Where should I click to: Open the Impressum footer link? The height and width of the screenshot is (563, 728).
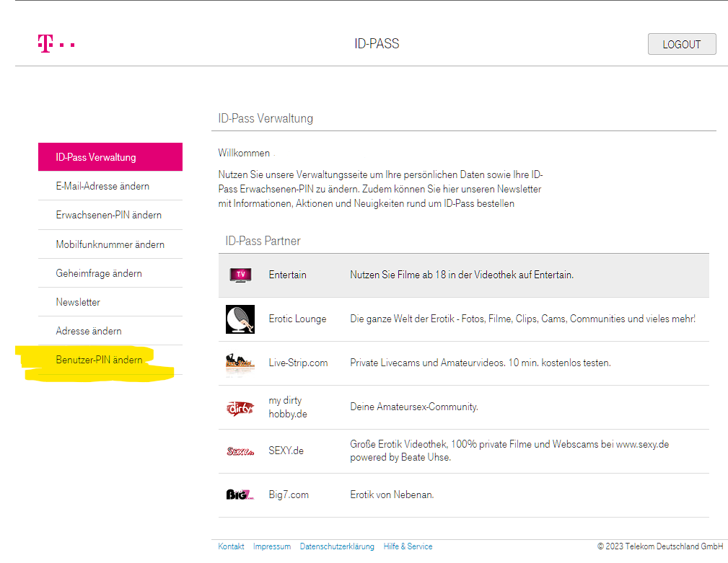click(x=272, y=546)
